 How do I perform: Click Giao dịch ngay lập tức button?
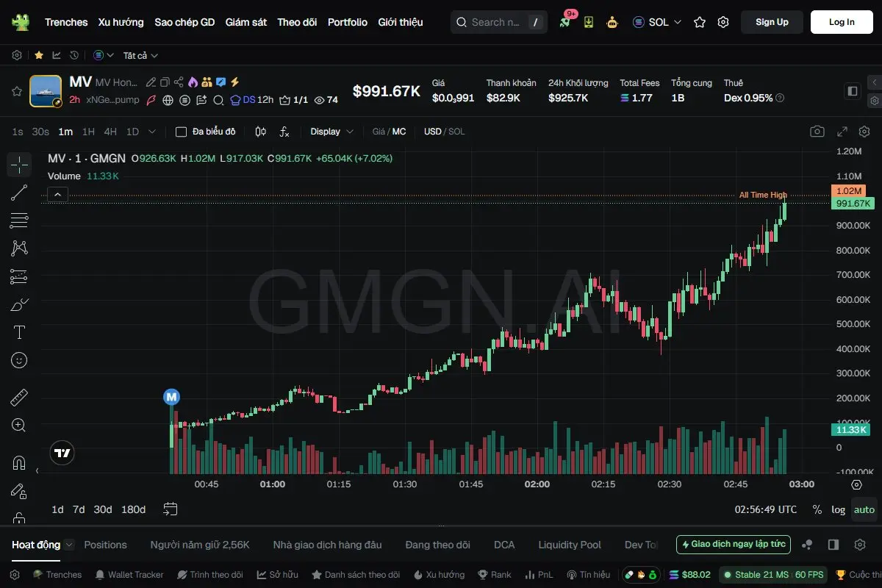[x=734, y=545]
